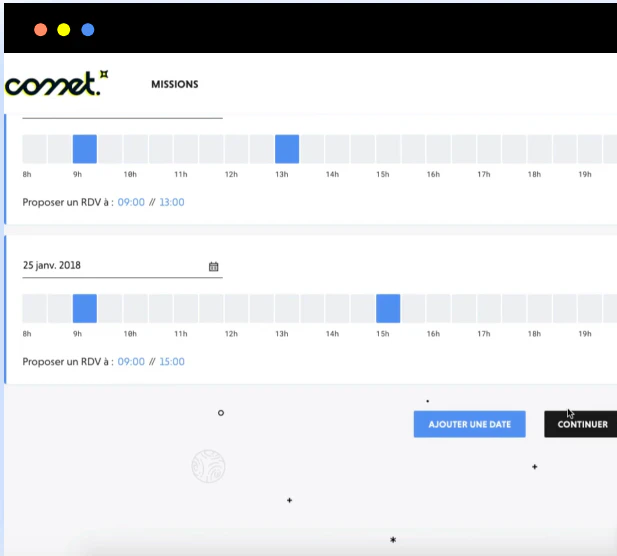Click the red window dot
Screen dimensions: 617x556
pyautogui.click(x=41, y=30)
